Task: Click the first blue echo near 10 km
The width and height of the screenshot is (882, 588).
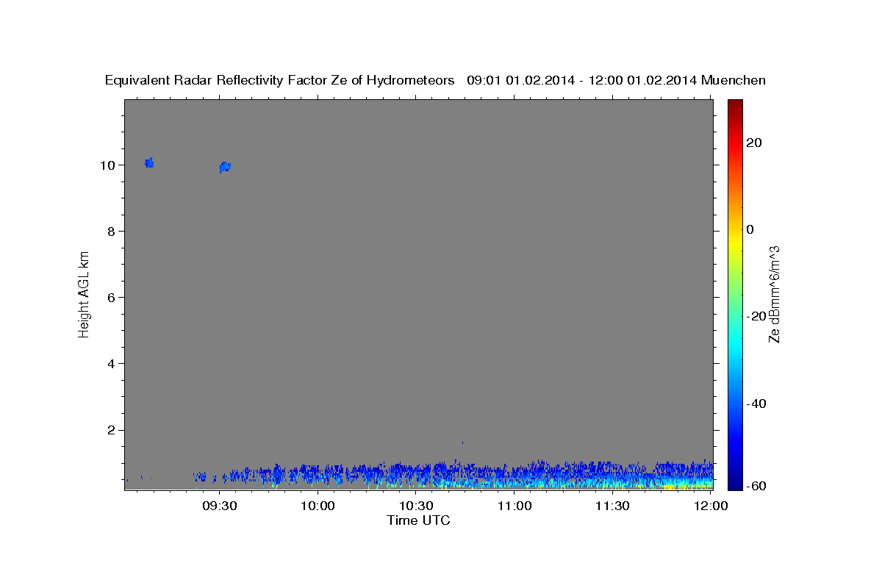Action: pos(149,162)
